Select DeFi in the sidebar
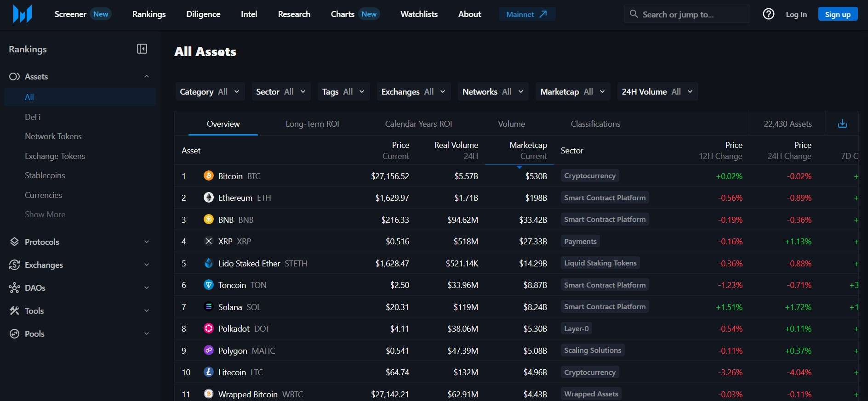This screenshot has width=868, height=401. (x=33, y=117)
